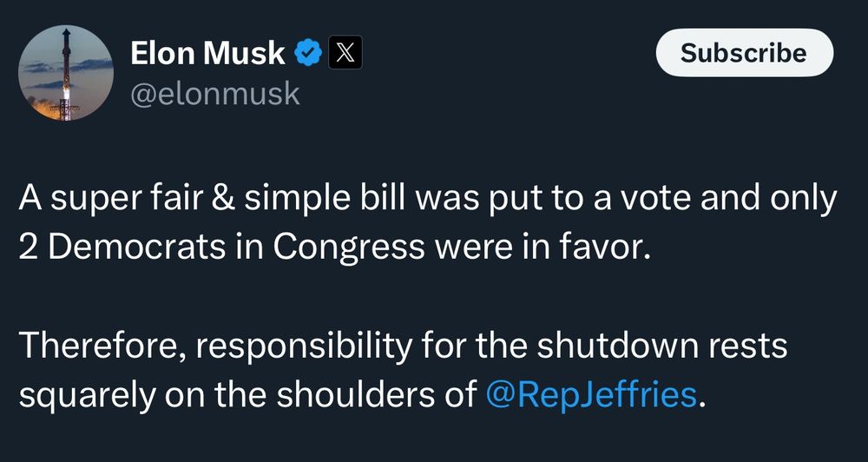Click the tweet's first paragraph about the bill
The height and width of the screenshot is (462, 868).
point(427,223)
